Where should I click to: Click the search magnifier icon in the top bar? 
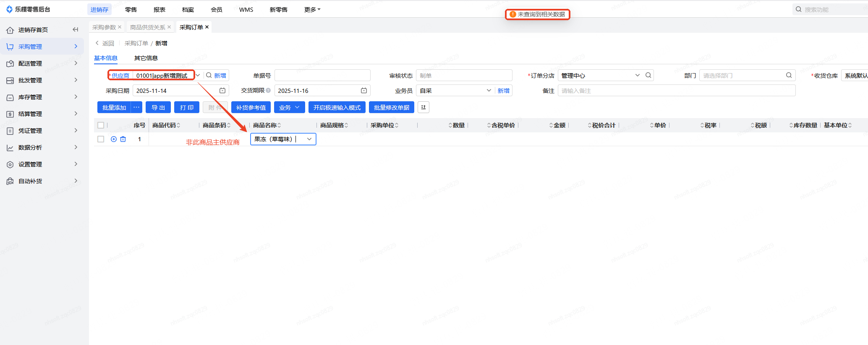[x=798, y=9]
